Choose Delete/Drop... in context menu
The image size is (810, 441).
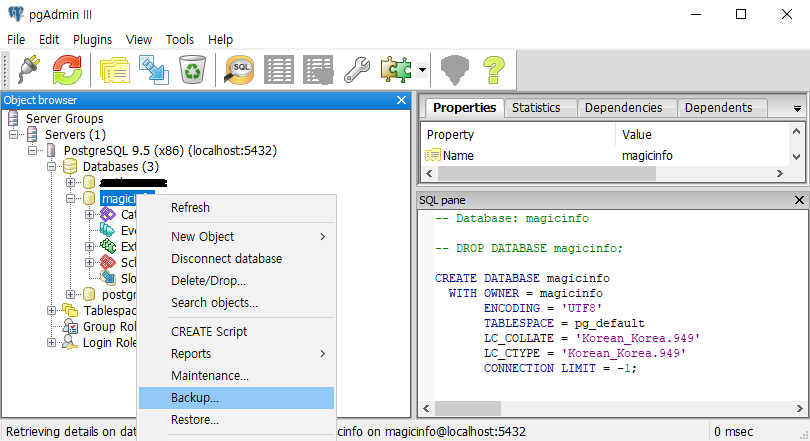click(237, 281)
